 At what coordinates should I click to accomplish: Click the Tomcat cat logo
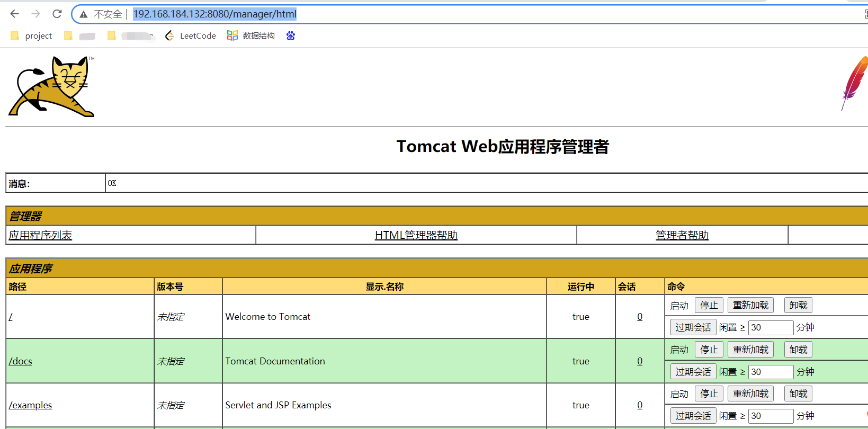tap(51, 86)
